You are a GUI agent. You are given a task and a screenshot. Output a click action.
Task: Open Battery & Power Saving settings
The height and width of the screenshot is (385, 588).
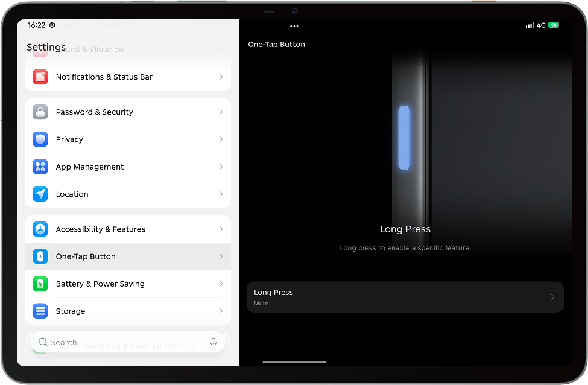point(128,284)
